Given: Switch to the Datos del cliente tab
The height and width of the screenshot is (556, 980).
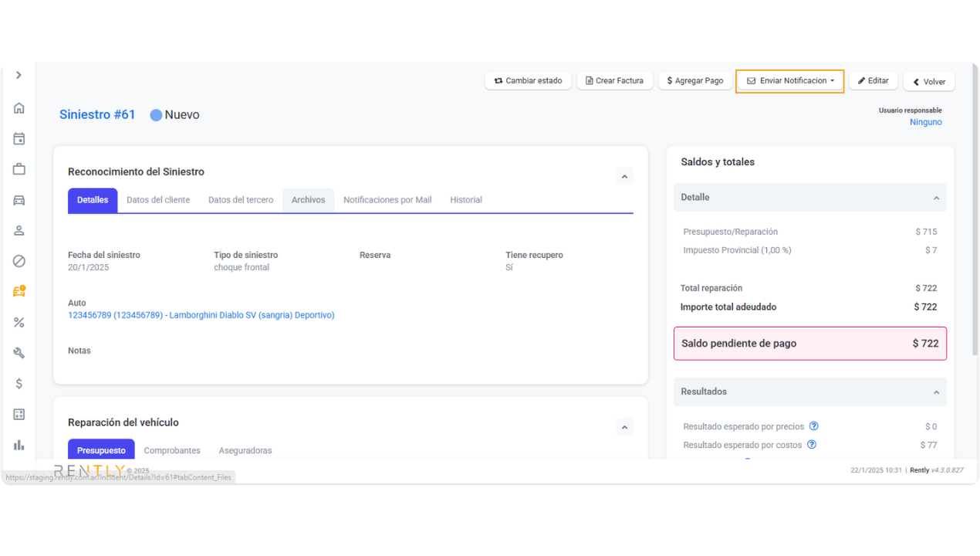Looking at the screenshot, I should click(158, 200).
